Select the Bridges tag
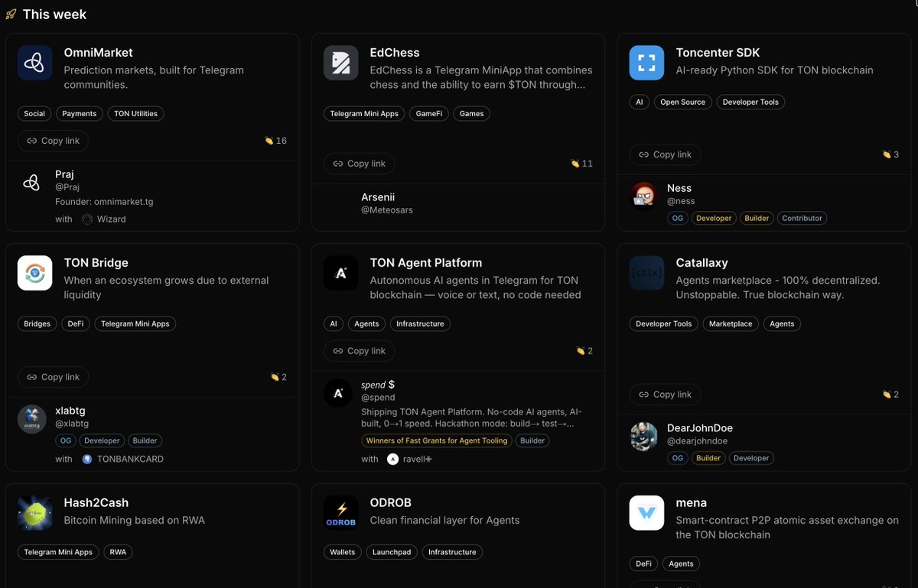Screen dimensions: 918x588 point(37,324)
